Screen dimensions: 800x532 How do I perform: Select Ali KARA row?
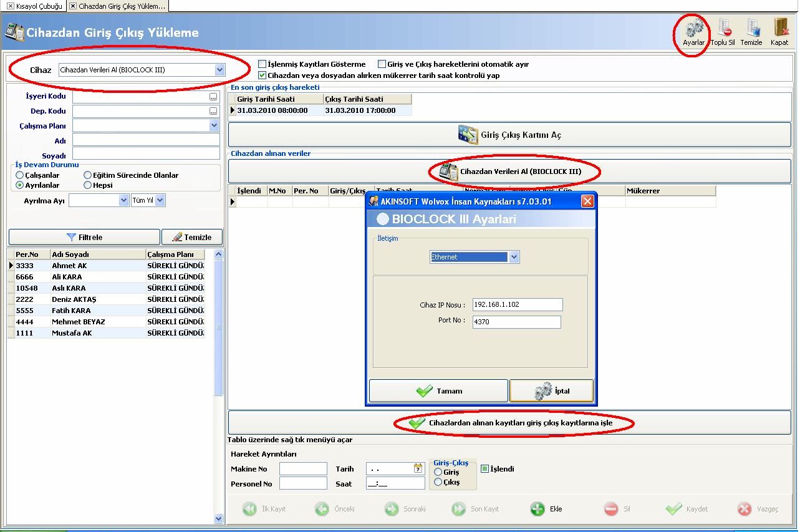(106, 277)
